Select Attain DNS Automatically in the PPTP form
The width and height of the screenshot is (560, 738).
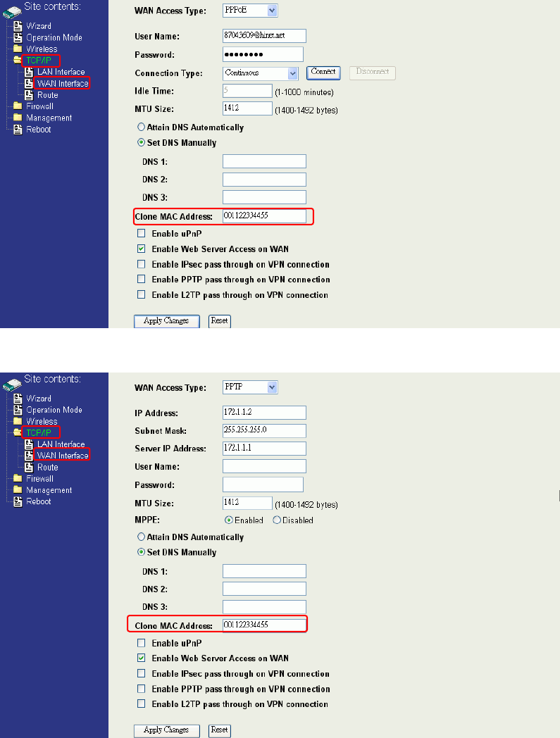141,537
